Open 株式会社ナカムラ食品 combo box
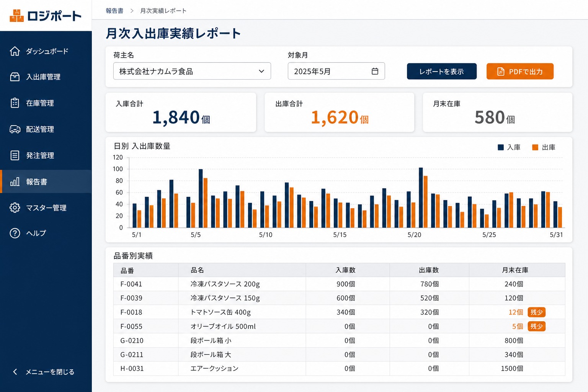 [x=192, y=71]
